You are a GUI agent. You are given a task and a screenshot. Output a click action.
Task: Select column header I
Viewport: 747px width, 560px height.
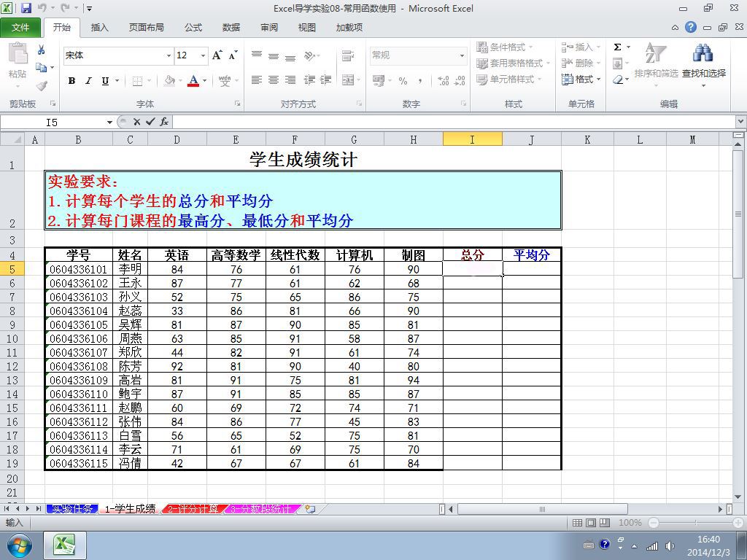472,139
